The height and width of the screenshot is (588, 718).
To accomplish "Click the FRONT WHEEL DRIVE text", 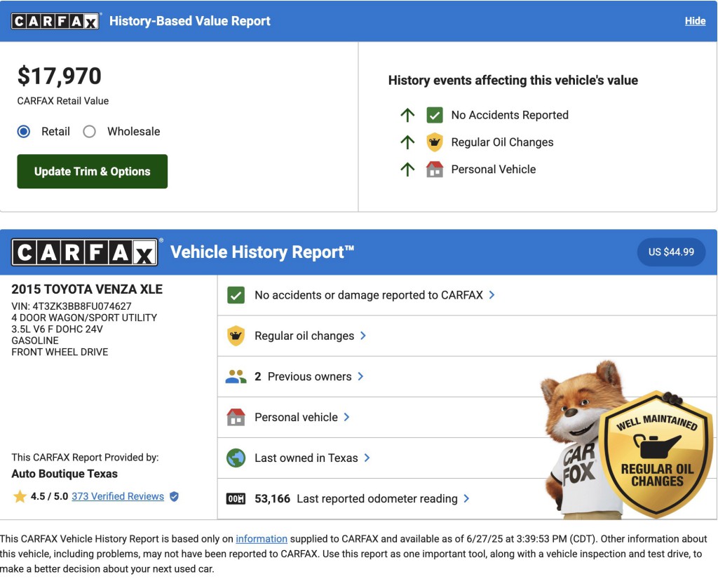I will pos(60,352).
